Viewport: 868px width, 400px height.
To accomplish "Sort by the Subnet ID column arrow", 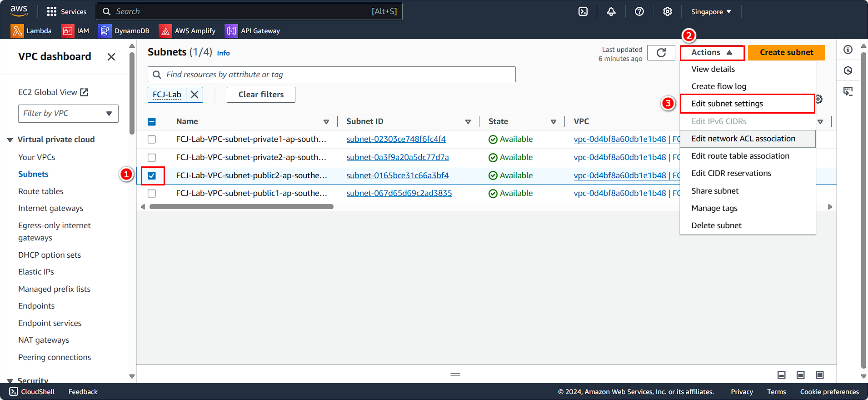I will pyautogui.click(x=468, y=122).
